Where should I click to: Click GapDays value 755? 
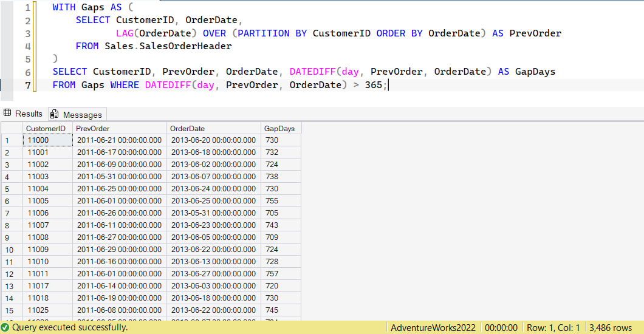tap(281, 200)
